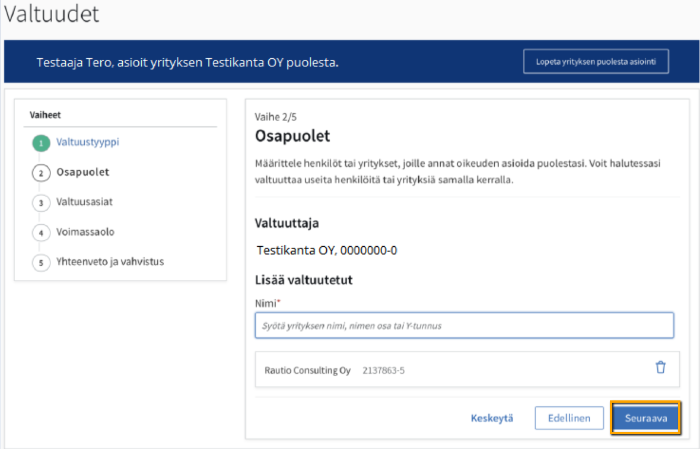The height and width of the screenshot is (449, 700).
Task: Click the Keskeytä link
Action: coord(492,418)
